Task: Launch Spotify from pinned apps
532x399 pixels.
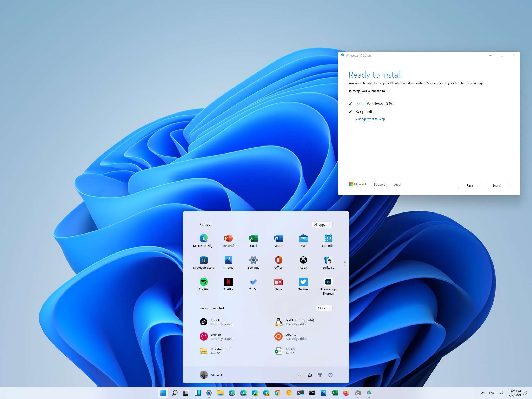Action: click(204, 284)
